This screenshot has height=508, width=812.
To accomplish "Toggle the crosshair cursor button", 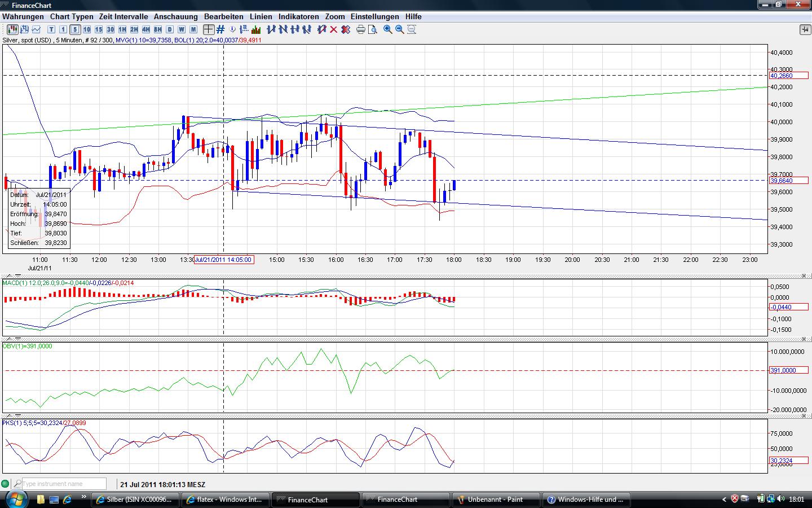I will (208, 29).
